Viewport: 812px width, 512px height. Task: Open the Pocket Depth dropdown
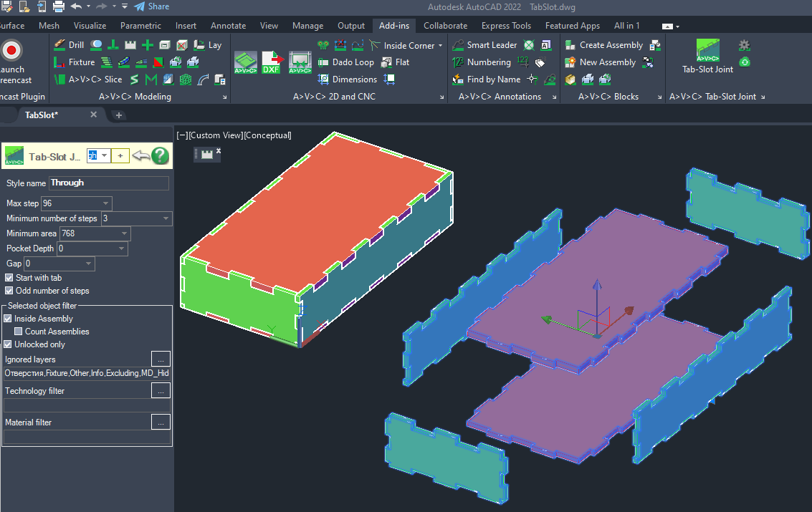121,248
